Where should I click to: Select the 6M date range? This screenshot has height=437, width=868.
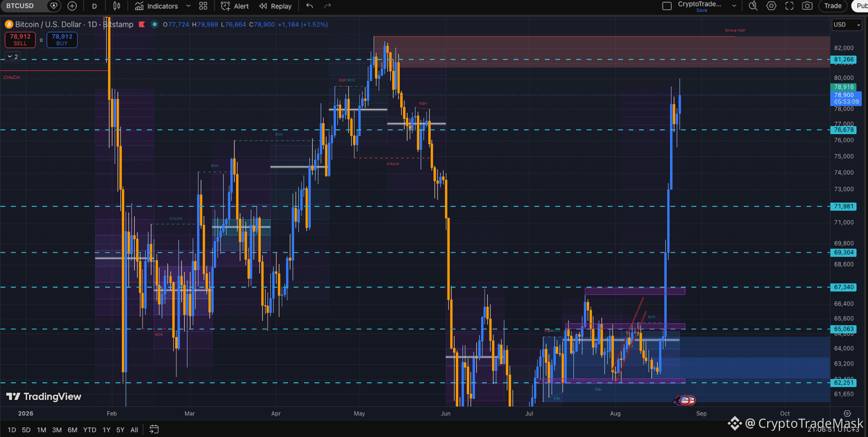tap(72, 430)
